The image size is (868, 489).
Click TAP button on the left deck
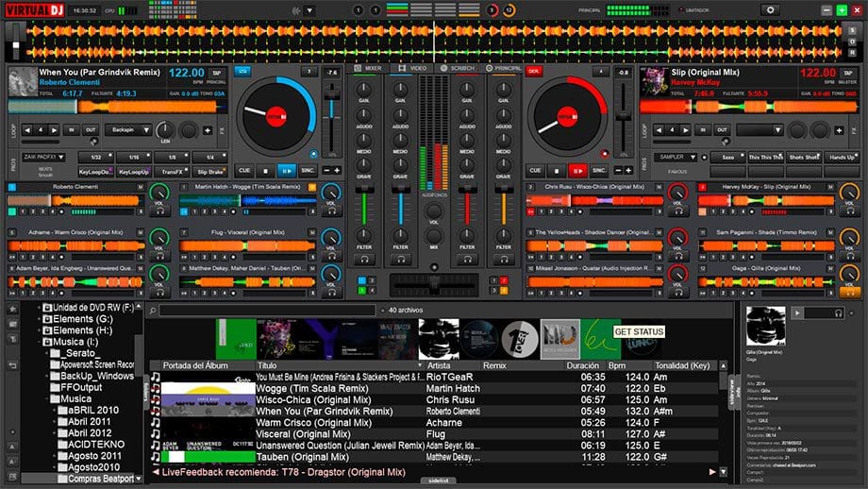click(x=217, y=73)
